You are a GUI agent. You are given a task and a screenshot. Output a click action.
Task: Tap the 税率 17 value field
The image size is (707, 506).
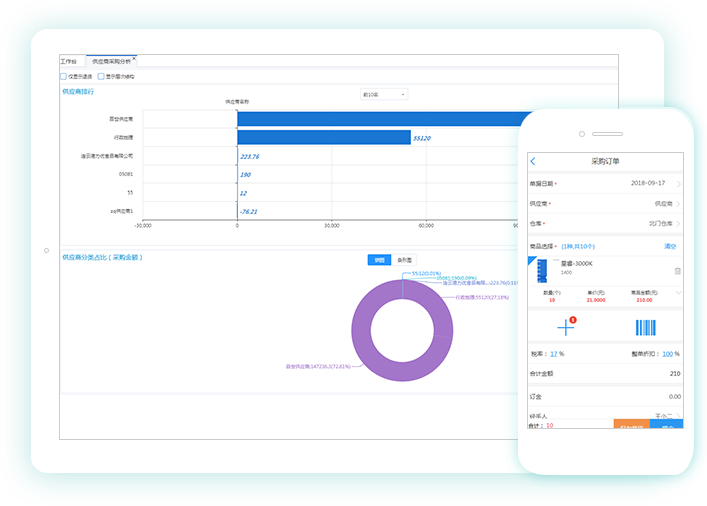point(554,353)
